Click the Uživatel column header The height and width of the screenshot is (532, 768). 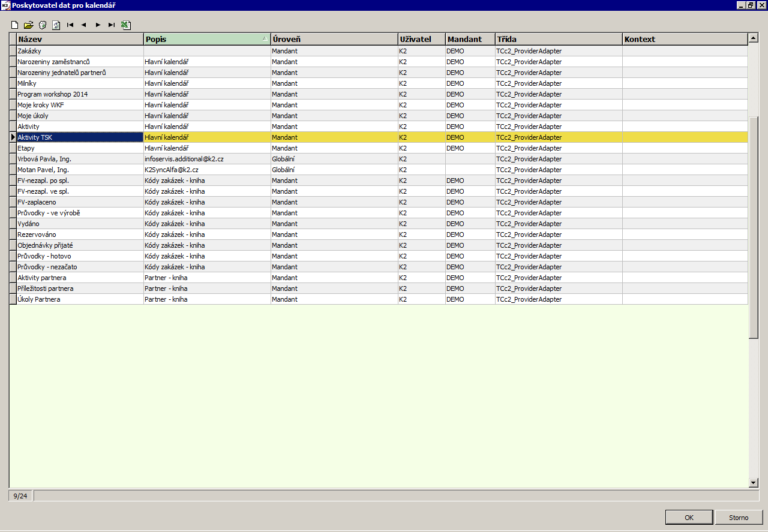[x=422, y=39]
